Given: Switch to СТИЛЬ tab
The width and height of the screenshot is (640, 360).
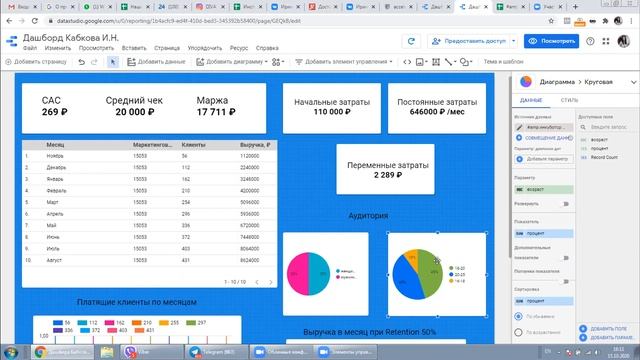Looking at the screenshot, I should tap(569, 100).
